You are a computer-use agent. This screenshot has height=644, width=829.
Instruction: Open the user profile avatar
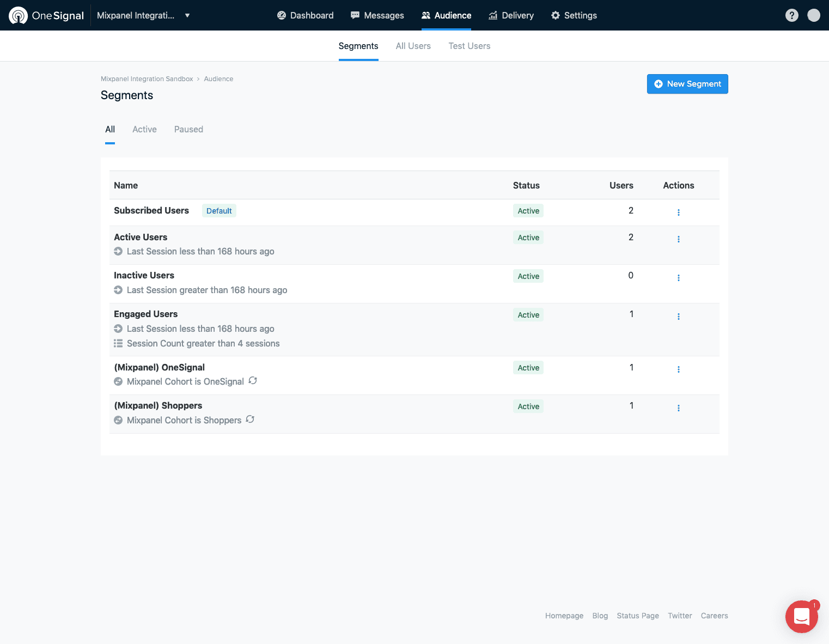pyautogui.click(x=813, y=15)
